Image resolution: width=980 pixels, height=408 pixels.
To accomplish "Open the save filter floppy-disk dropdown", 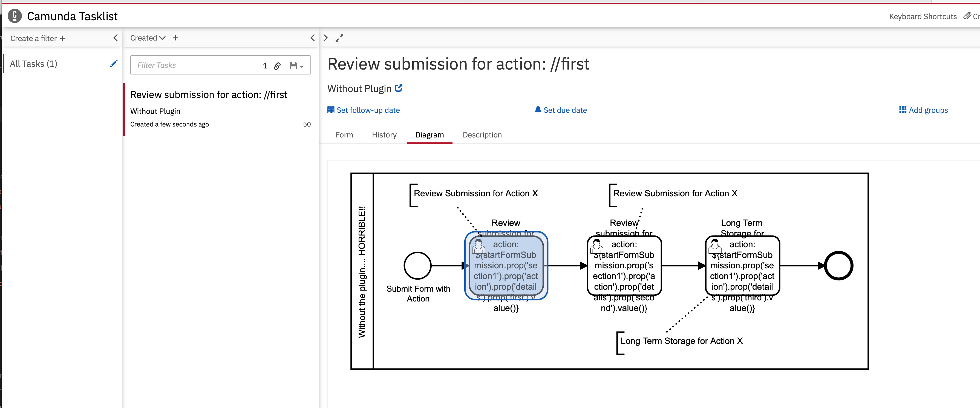I will 296,65.
